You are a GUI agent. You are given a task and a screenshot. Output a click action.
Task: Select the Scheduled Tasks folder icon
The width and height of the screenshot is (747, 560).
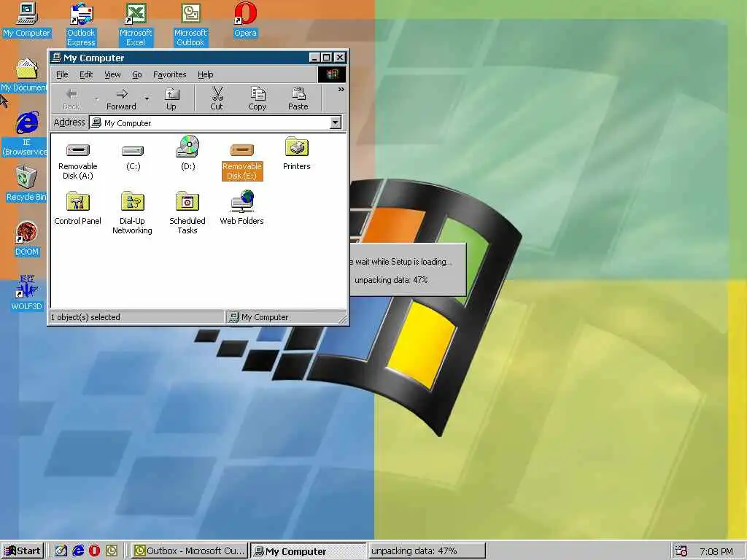point(187,202)
